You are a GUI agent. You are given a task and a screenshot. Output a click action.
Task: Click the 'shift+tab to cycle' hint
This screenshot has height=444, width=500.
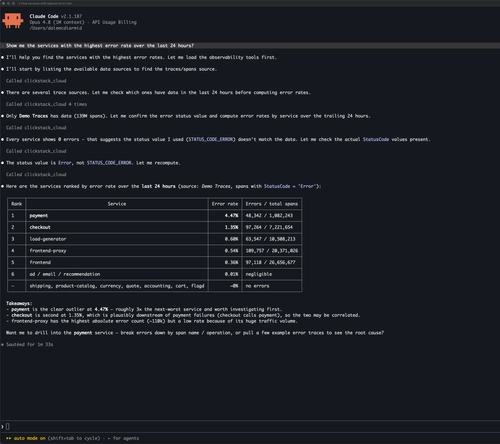(x=74, y=438)
